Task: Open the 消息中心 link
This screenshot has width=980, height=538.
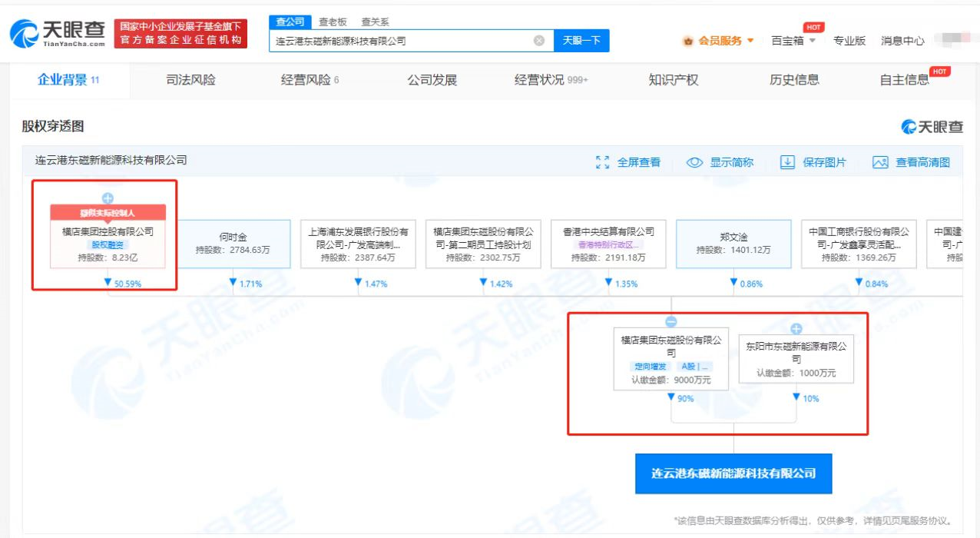Action: click(x=902, y=41)
